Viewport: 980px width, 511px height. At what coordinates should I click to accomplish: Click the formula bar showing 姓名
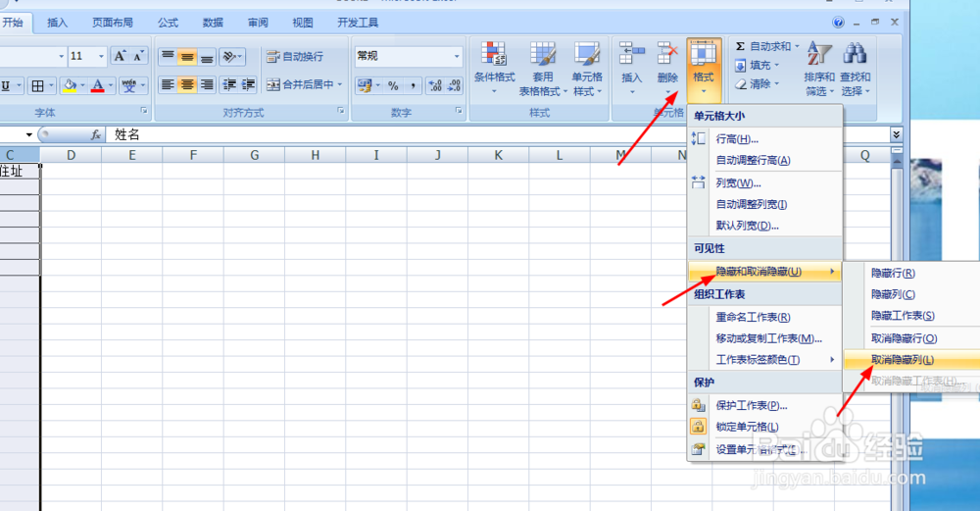tap(497, 134)
